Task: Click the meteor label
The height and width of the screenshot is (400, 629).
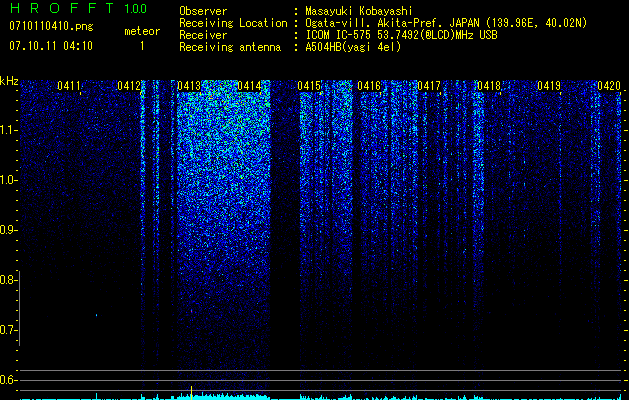Action: 142,31
